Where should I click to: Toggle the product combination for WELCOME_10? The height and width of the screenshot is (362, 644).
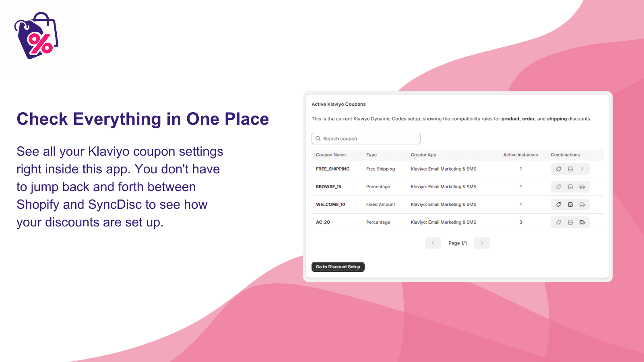559,204
